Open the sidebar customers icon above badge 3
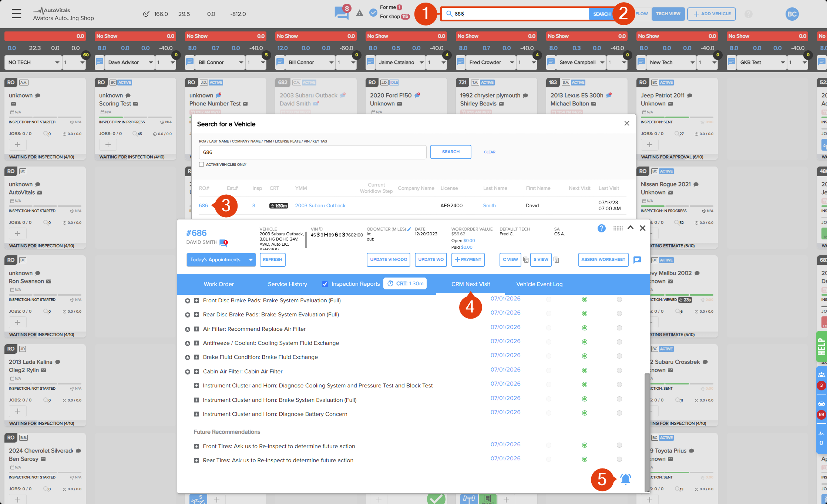 821,374
